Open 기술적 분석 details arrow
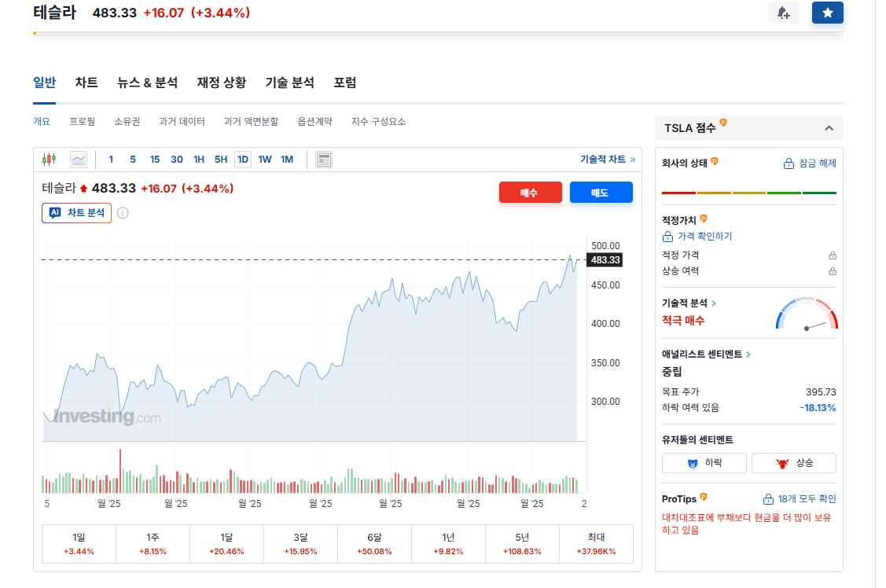Screen dimensions: 886x588 [x=714, y=303]
